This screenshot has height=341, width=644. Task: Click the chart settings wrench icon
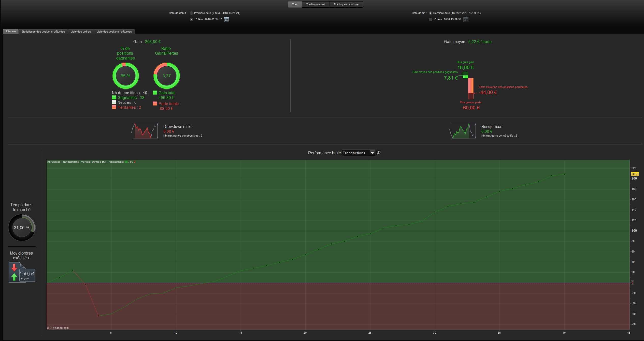point(379,153)
